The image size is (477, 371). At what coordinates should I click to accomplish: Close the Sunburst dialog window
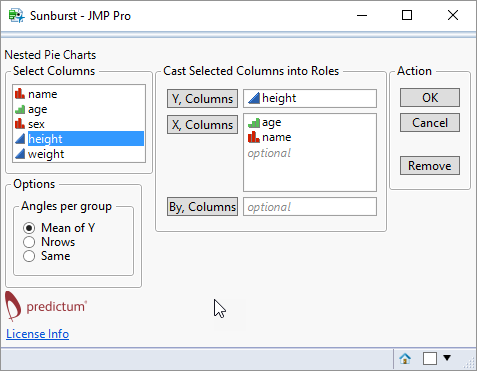[453, 15]
